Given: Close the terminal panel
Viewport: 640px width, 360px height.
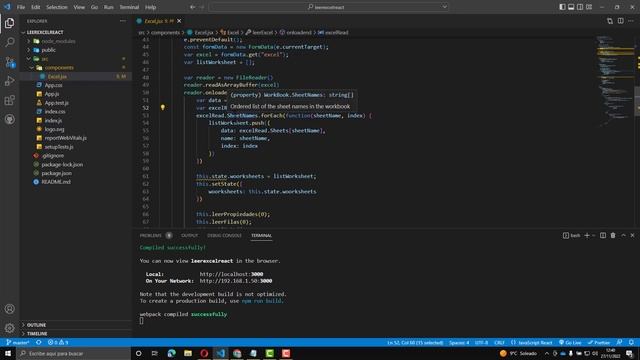Looking at the screenshot, I should (632, 236).
